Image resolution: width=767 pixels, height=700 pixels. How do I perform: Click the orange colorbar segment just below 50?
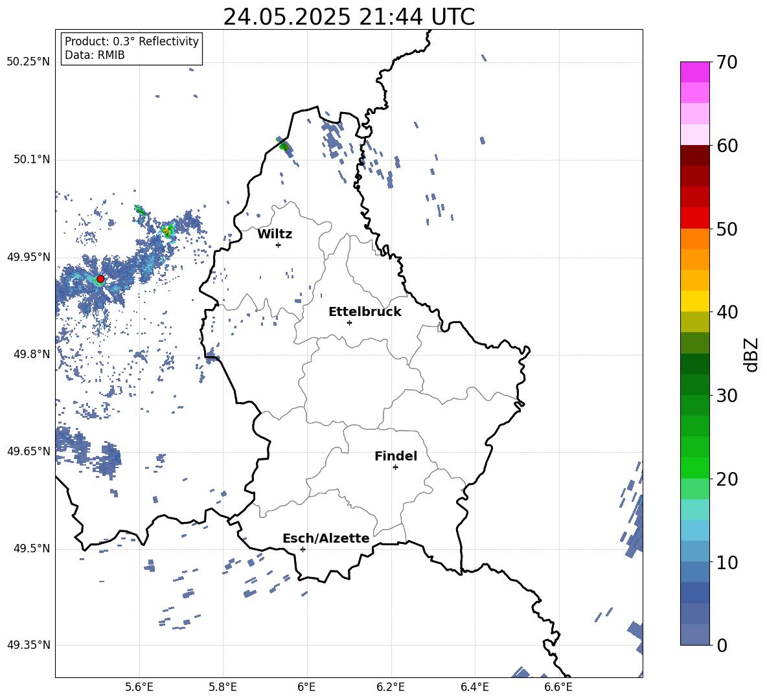tap(694, 238)
